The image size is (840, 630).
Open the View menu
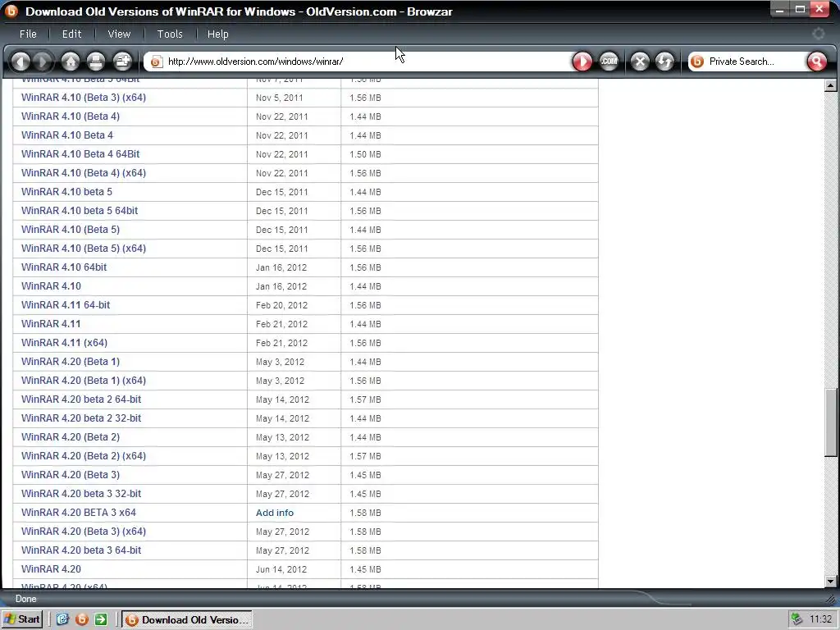click(x=119, y=34)
